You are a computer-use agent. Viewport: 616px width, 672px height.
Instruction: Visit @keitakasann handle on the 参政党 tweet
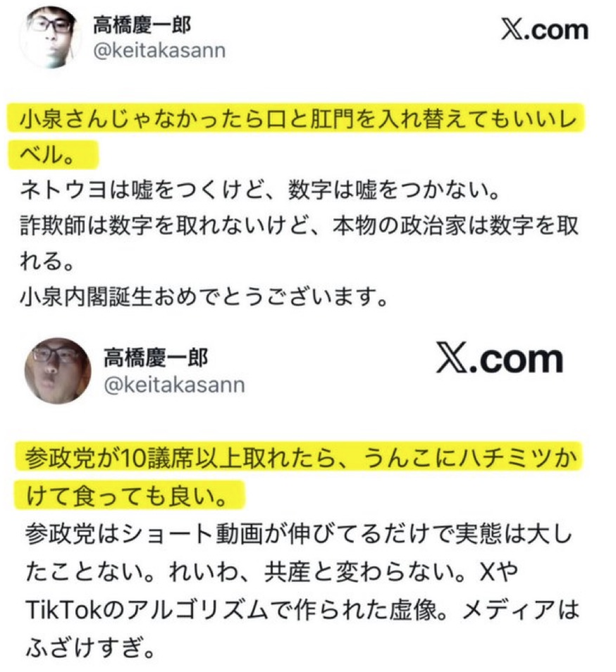[x=174, y=385]
